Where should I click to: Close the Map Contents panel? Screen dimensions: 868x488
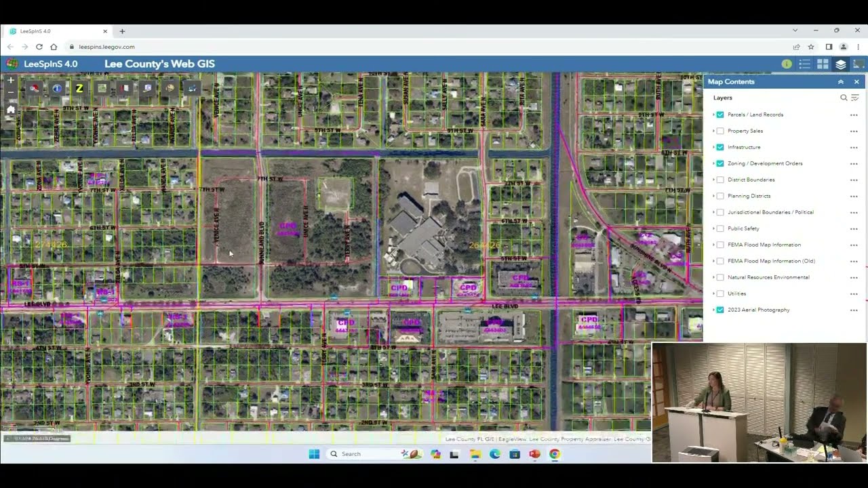(856, 82)
